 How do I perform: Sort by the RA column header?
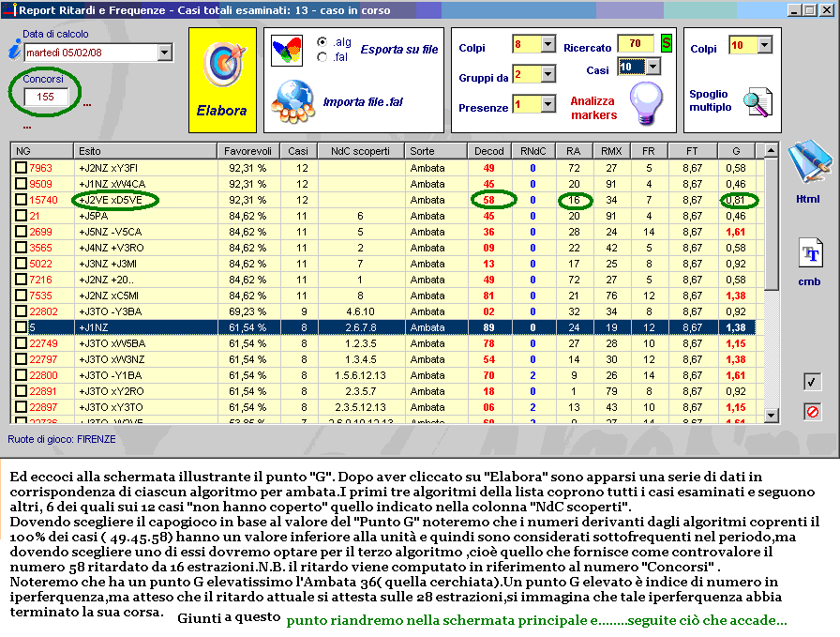(573, 151)
